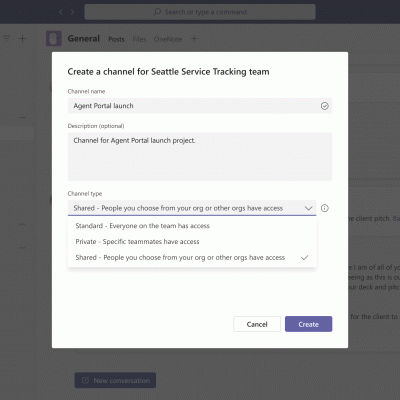Click the Channel name input field
400x400 pixels.
200,106
